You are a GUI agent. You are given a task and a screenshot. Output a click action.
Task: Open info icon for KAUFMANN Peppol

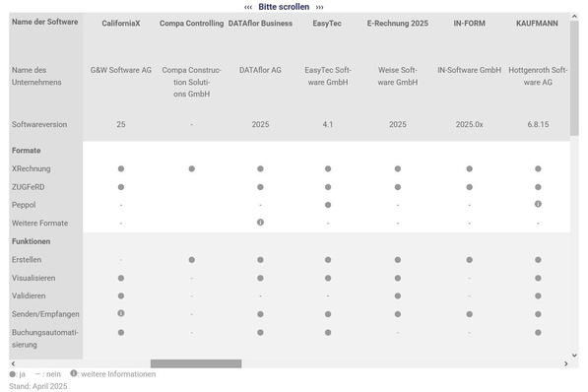tap(538, 204)
